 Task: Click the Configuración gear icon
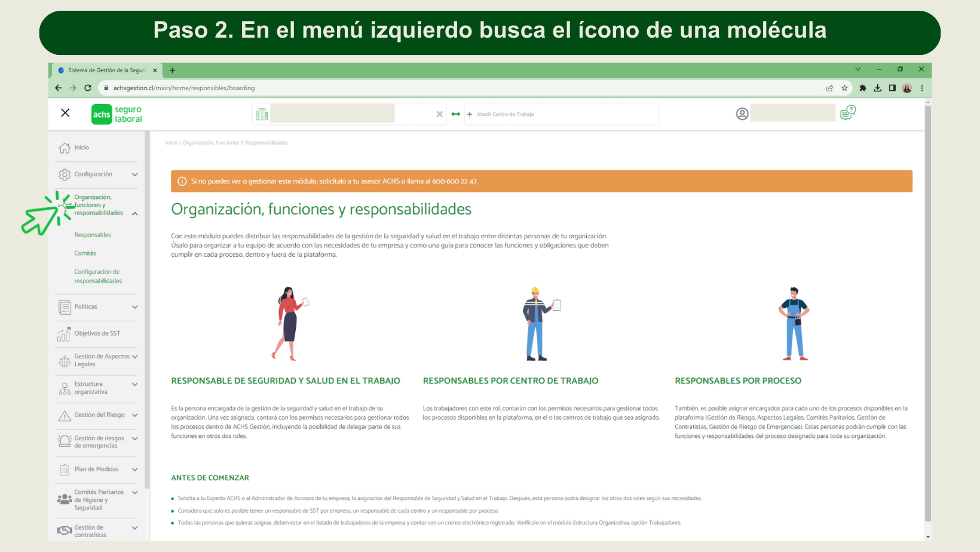[65, 174]
